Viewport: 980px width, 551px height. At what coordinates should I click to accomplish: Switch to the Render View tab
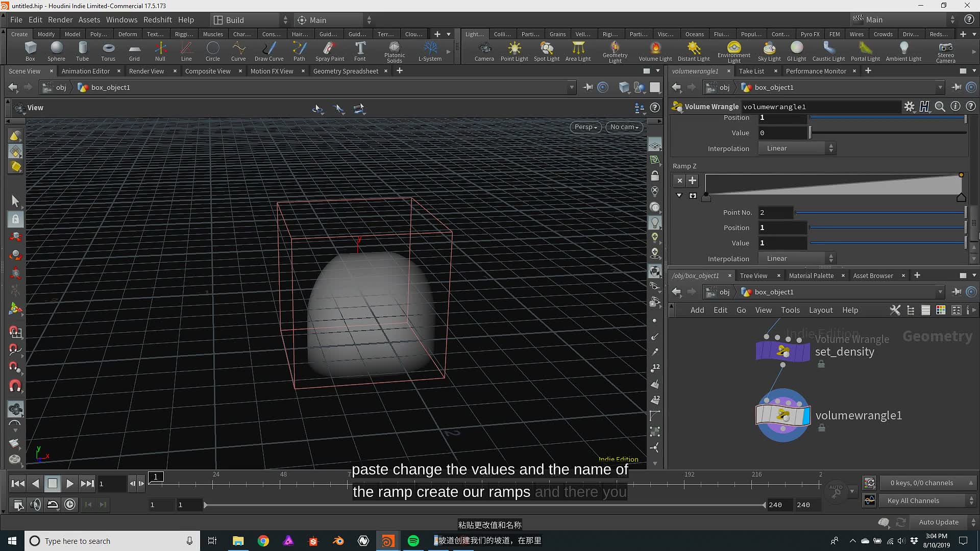pos(146,71)
